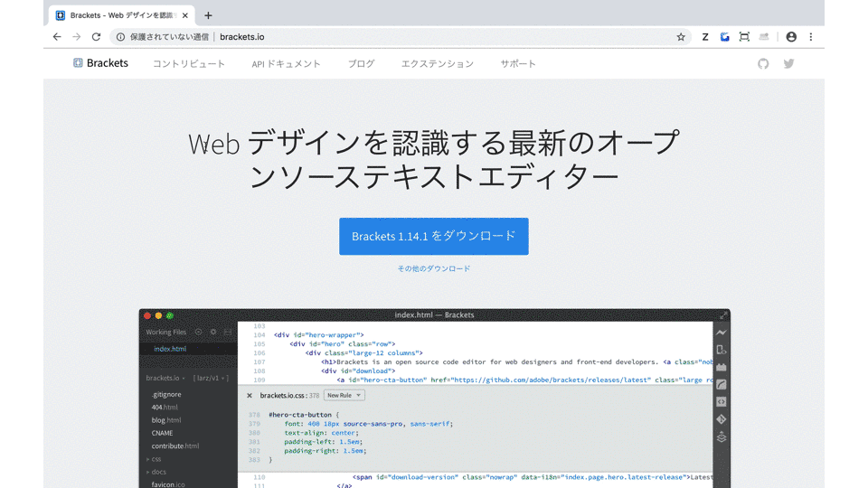Open the Chrome profile avatar

click(791, 37)
